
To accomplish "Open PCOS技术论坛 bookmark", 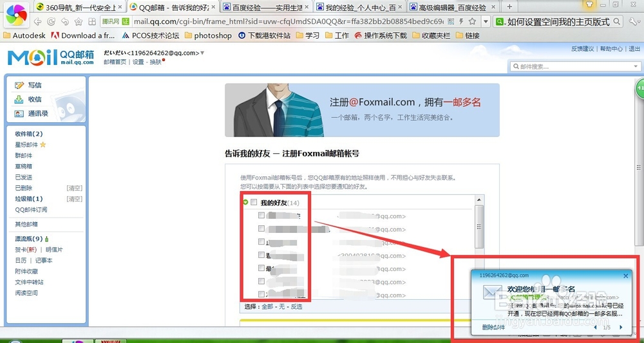I will pyautogui.click(x=150, y=35).
